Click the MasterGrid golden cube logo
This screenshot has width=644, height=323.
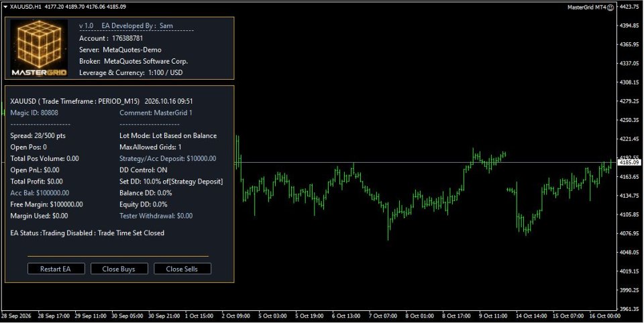pos(40,48)
